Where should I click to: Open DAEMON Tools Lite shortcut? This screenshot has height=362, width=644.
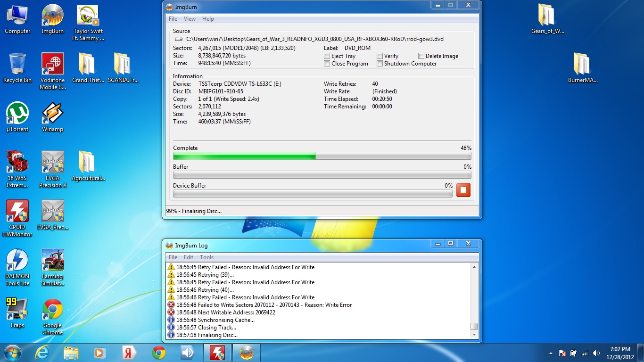tap(17, 268)
